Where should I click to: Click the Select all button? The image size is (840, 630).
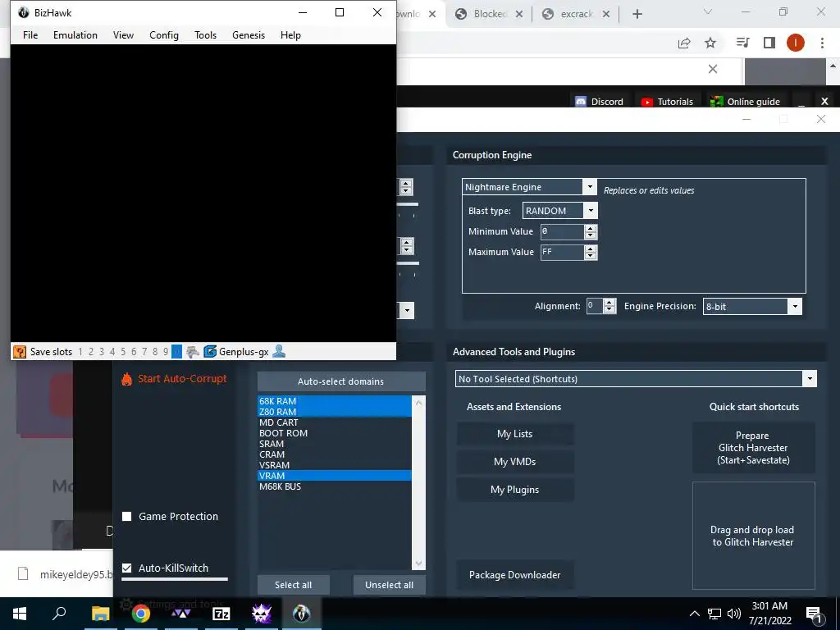[294, 585]
